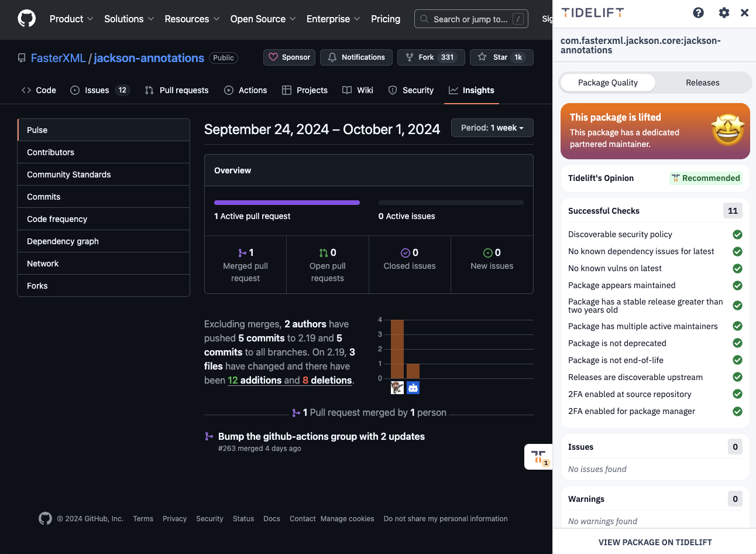Click green check for 2FA enabled at source repository

click(x=737, y=394)
